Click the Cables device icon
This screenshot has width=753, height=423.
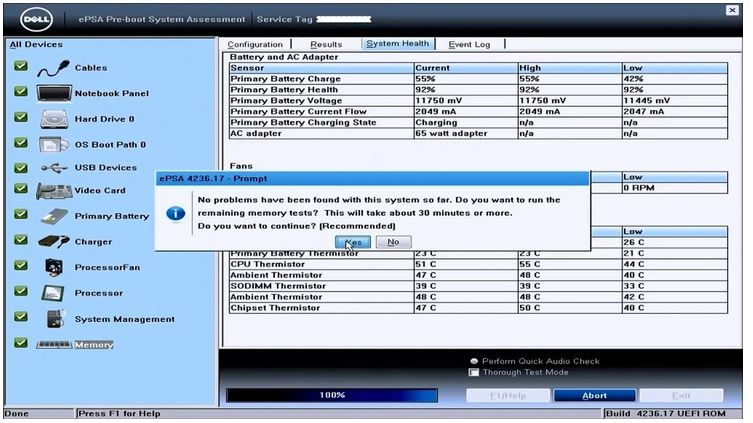(53, 68)
